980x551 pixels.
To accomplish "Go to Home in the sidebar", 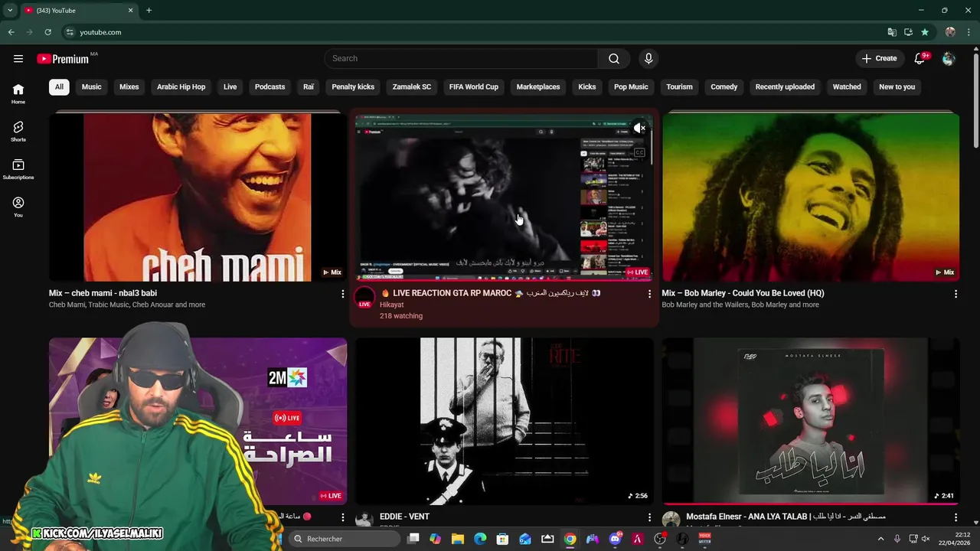I will (18, 93).
